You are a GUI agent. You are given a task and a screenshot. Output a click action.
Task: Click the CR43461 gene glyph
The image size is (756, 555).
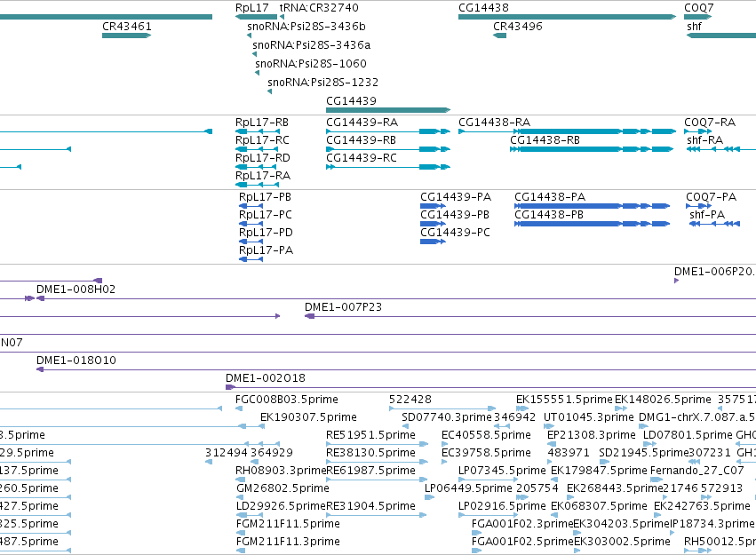[x=126, y=36]
